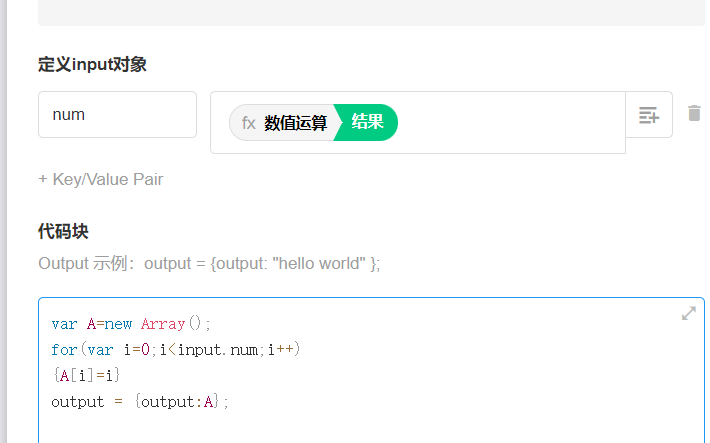Viewport: 710px width, 443px height.
Task: Expand the code editor to fullscreen
Action: coord(688,313)
